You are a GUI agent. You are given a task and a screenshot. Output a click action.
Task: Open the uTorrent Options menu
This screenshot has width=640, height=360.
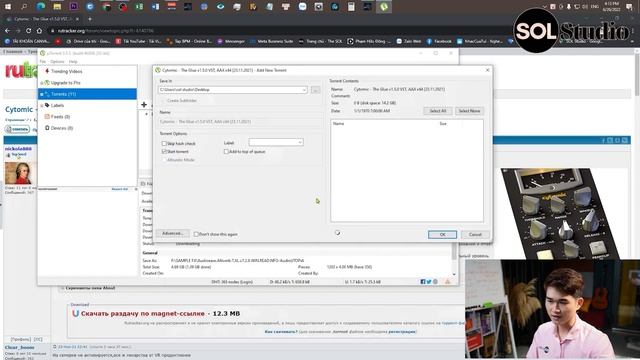(x=57, y=62)
